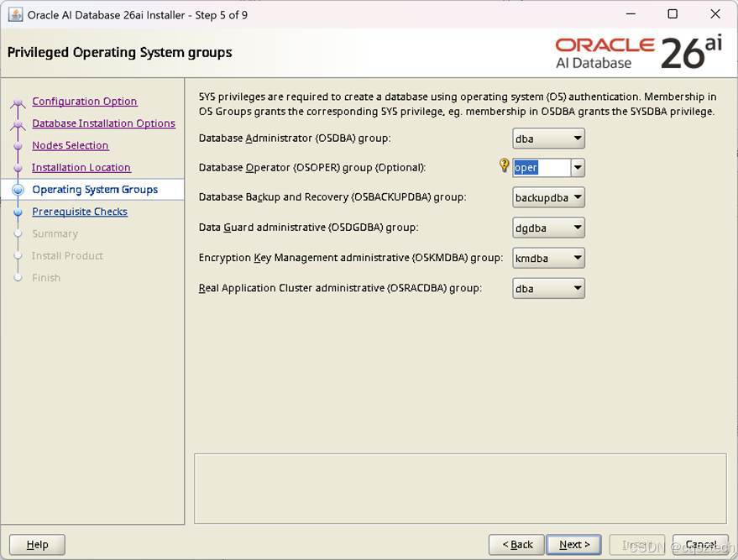Go to the Installation Location step
738x560 pixels.
coord(81,168)
